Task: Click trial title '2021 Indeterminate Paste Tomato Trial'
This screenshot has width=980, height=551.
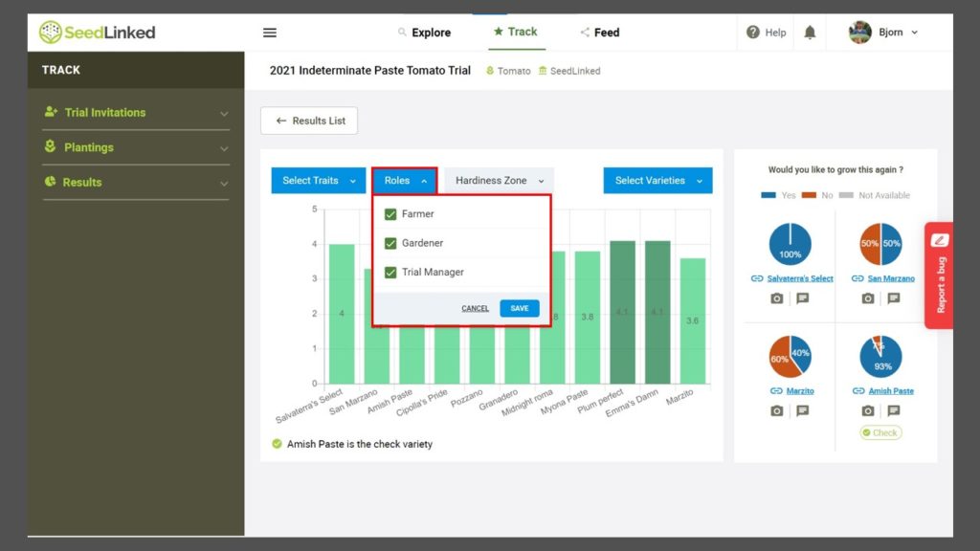Action: click(370, 71)
